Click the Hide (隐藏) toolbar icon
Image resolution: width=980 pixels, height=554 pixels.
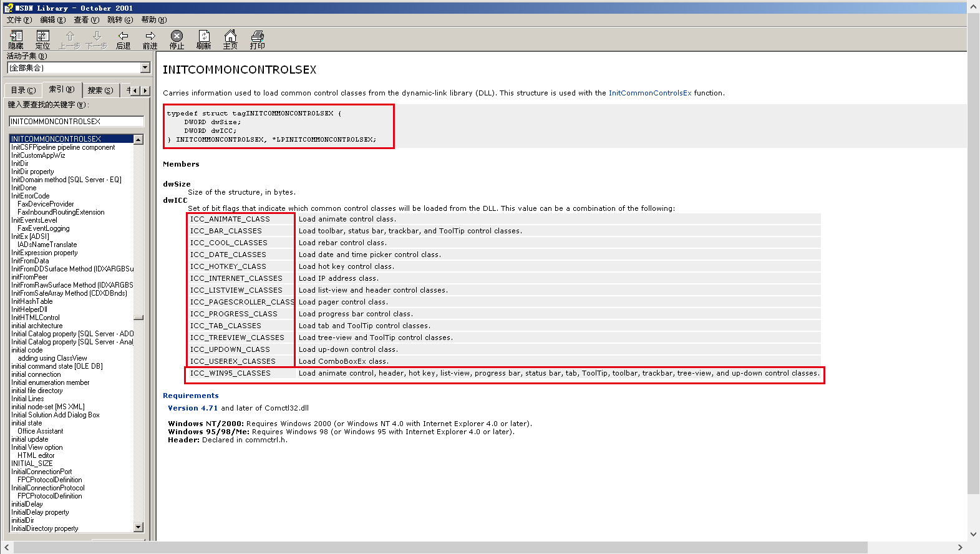pyautogui.click(x=16, y=40)
